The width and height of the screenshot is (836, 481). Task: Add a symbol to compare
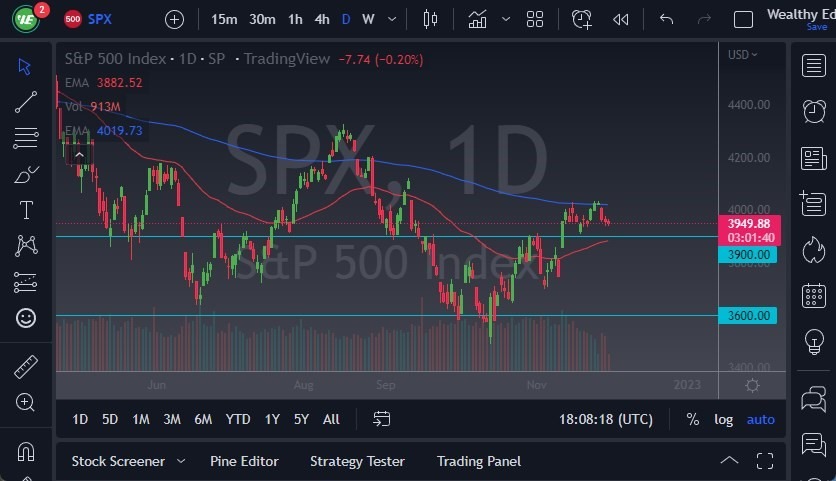click(174, 20)
